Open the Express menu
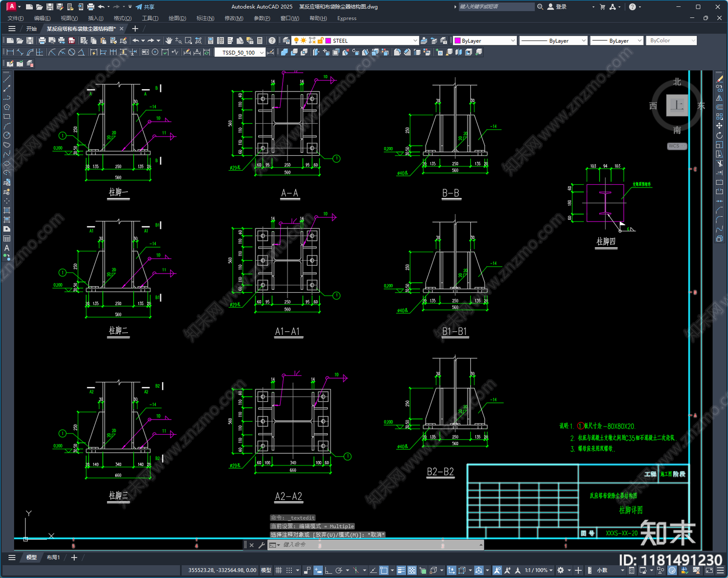Screen dimensions: 728x578 click(347, 18)
